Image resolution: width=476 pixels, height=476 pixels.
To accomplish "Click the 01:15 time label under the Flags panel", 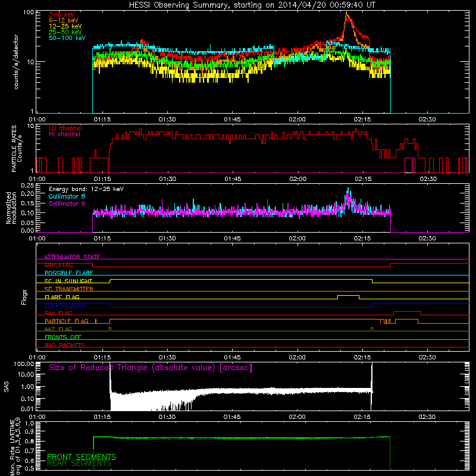I will tap(102, 358).
